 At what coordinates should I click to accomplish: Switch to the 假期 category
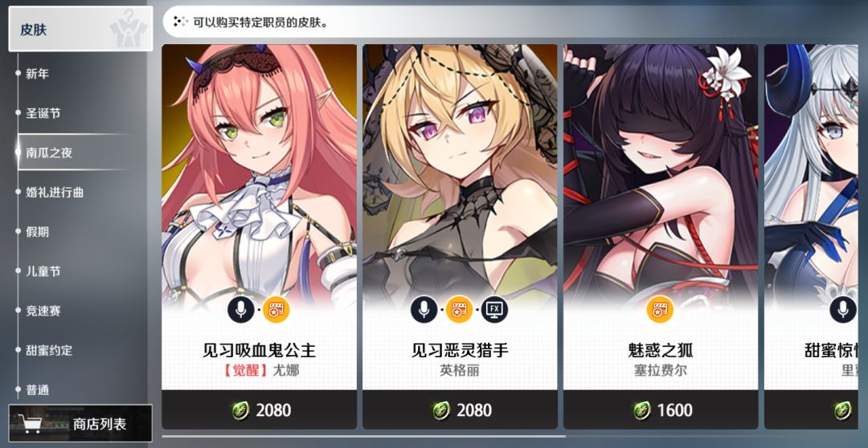click(38, 232)
